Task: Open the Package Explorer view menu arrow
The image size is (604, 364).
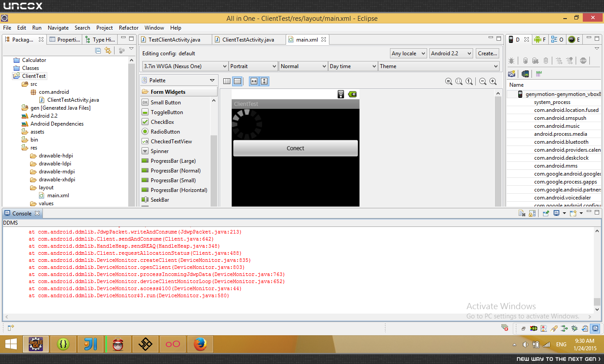Action: pyautogui.click(x=131, y=49)
